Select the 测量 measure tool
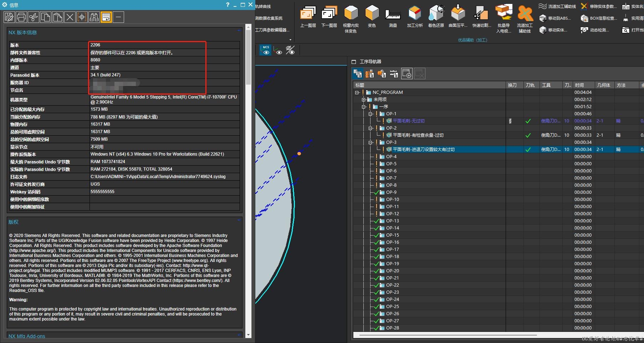 pyautogui.click(x=393, y=16)
